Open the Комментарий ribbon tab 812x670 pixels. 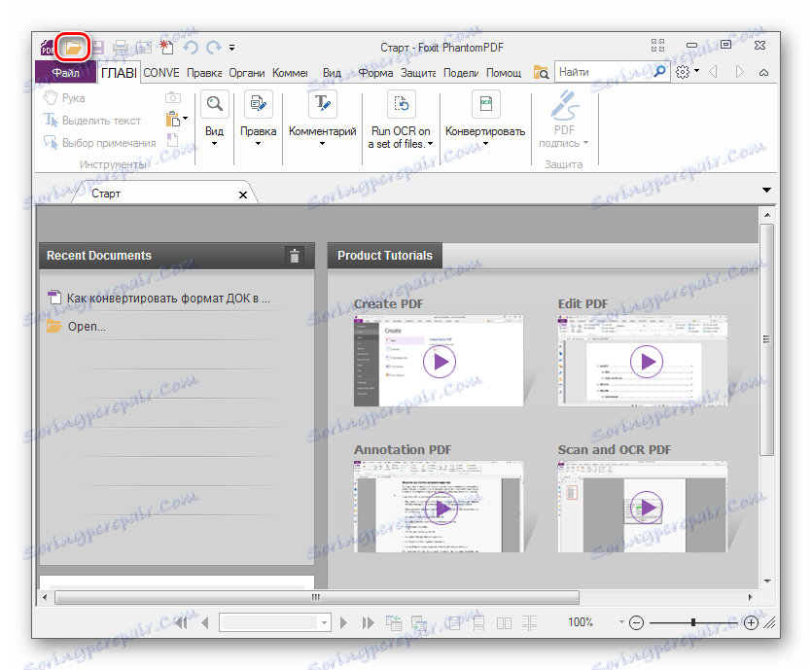click(290, 73)
